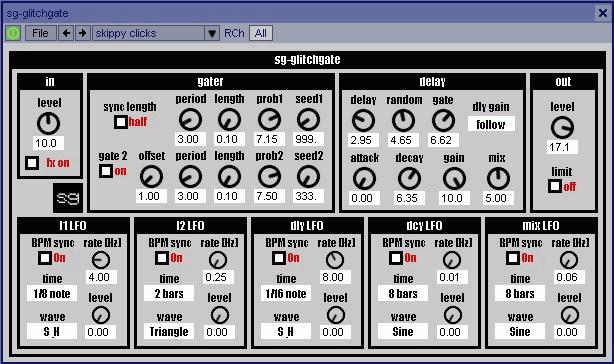The image size is (614, 364).
Task: Click the delay attack knob
Action: tap(364, 179)
